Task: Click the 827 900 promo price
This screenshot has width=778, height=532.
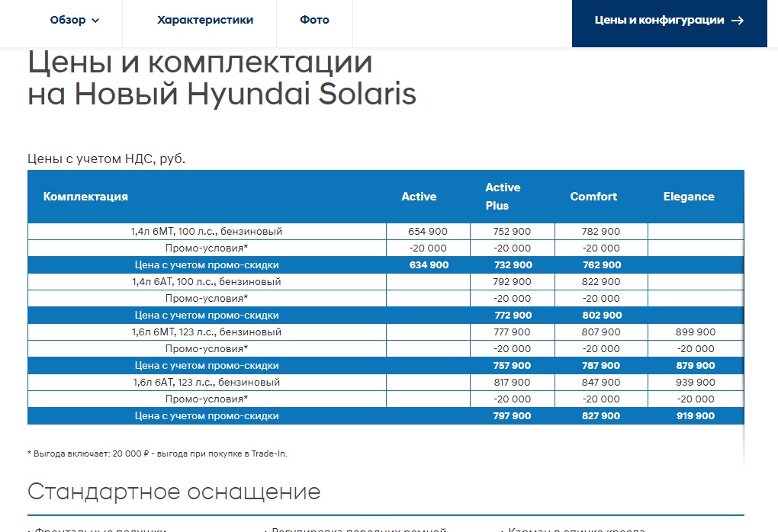Action: (x=601, y=416)
